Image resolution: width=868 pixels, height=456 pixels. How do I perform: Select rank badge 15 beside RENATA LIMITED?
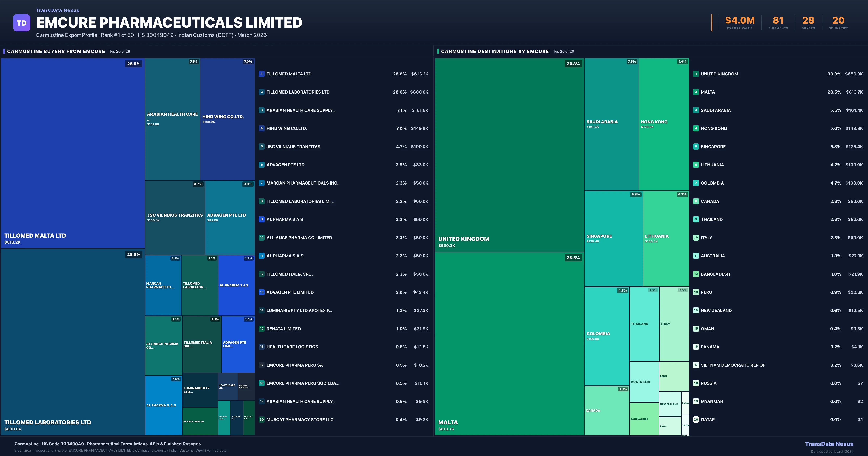[261, 328]
